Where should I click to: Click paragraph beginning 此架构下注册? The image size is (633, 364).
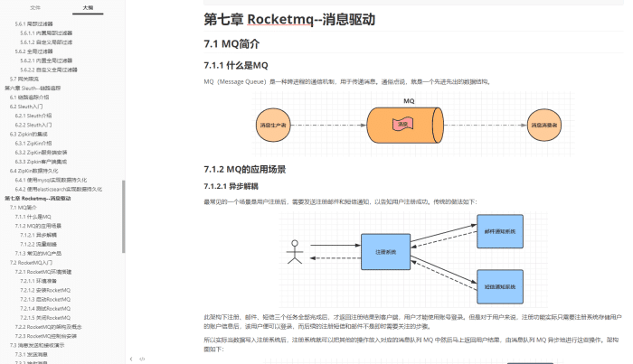click(x=412, y=322)
